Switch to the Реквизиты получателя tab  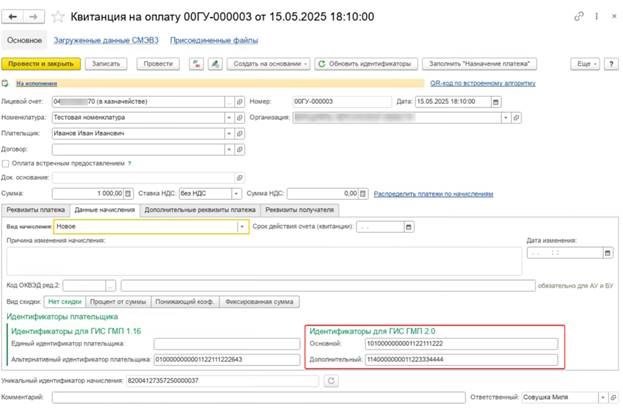pyautogui.click(x=300, y=210)
